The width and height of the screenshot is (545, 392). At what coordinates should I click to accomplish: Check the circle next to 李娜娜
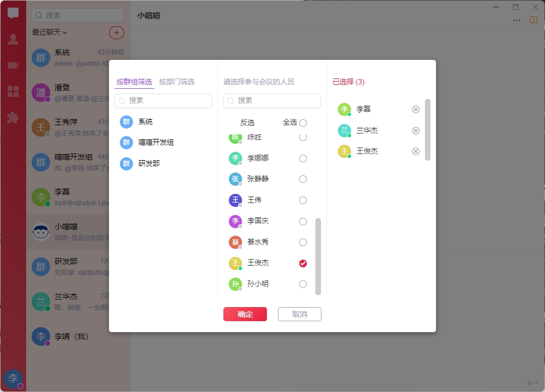tap(303, 158)
